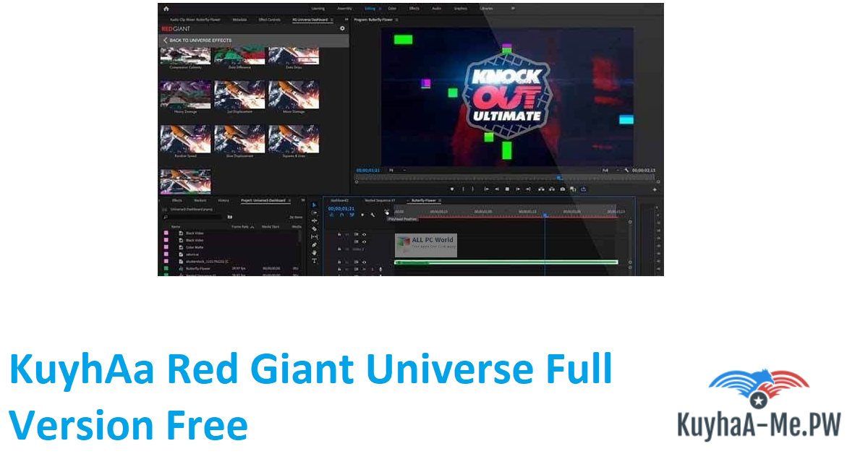Screen dimensions: 868x454
Task: Go to Out point in Program monitor
Action: click(x=528, y=189)
